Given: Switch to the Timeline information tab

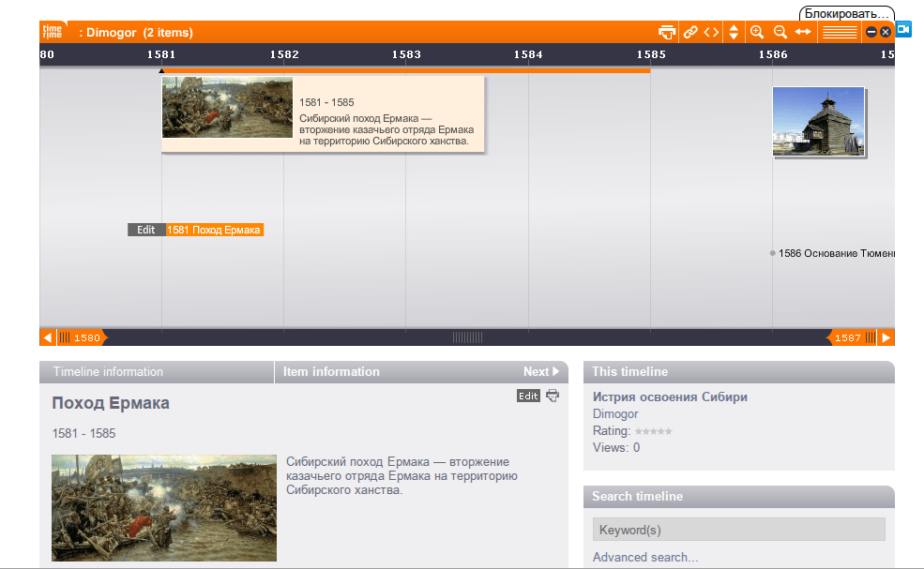Looking at the screenshot, I should (x=108, y=372).
